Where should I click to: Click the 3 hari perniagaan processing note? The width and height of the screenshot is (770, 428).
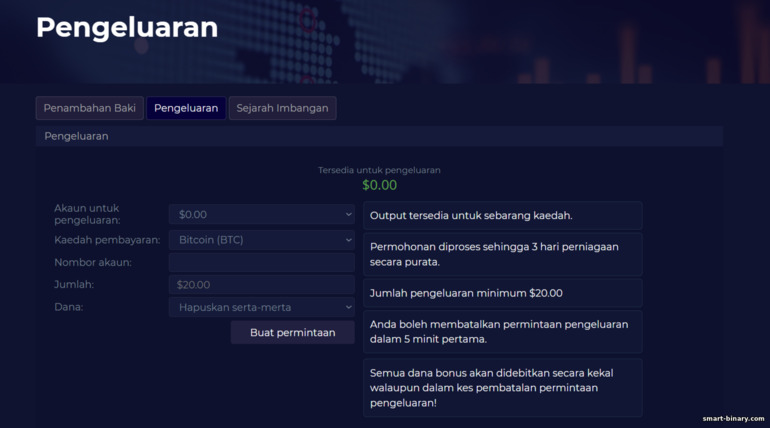pyautogui.click(x=503, y=254)
